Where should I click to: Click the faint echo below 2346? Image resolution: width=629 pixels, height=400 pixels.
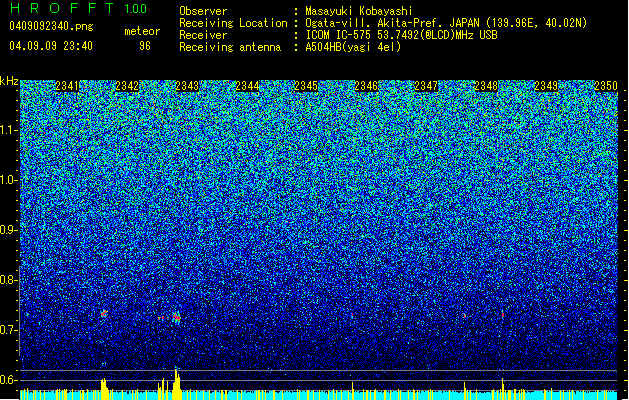(x=352, y=316)
